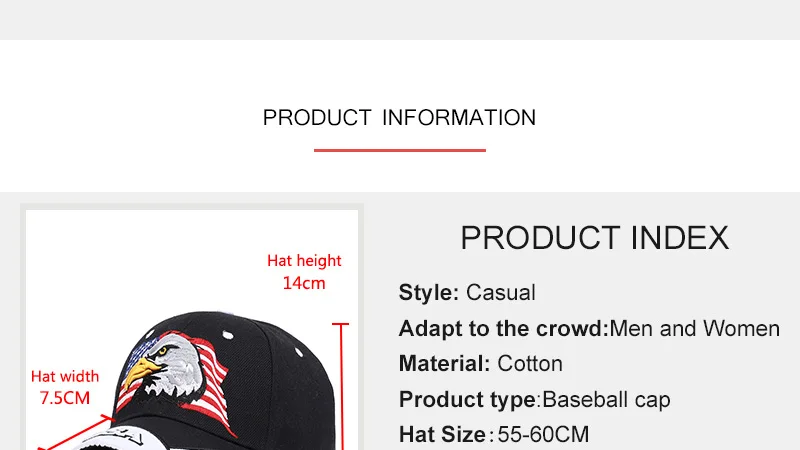
Task: Click the Hat Size label
Action: [442, 435]
